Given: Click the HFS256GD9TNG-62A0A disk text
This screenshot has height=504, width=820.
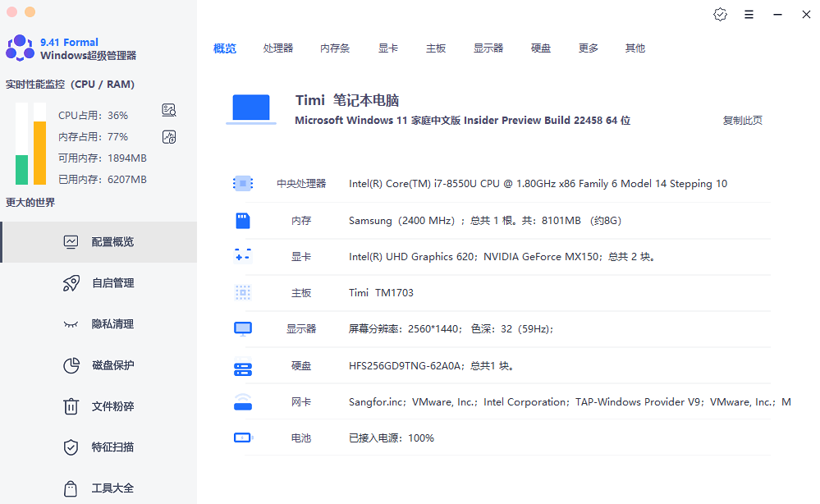Looking at the screenshot, I should [x=431, y=366].
